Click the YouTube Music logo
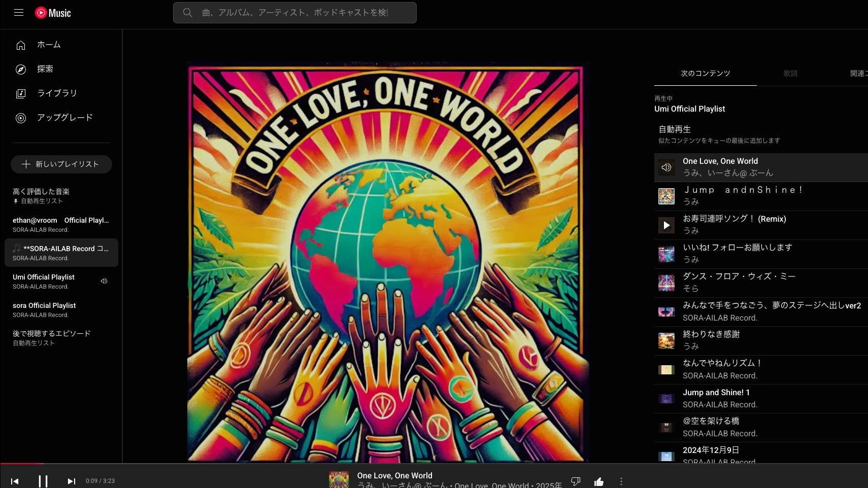The image size is (868, 488). 53,13
